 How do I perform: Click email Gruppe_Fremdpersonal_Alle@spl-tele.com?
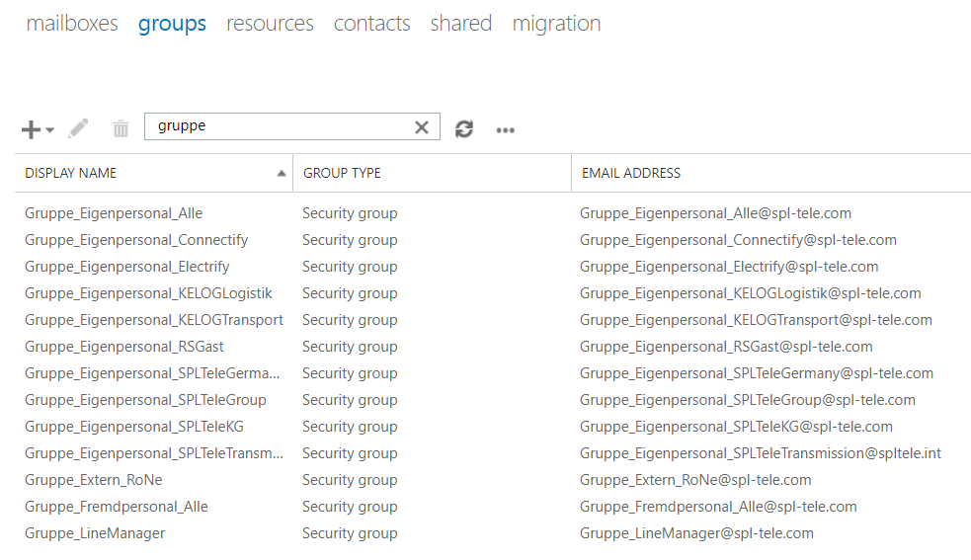tap(718, 507)
